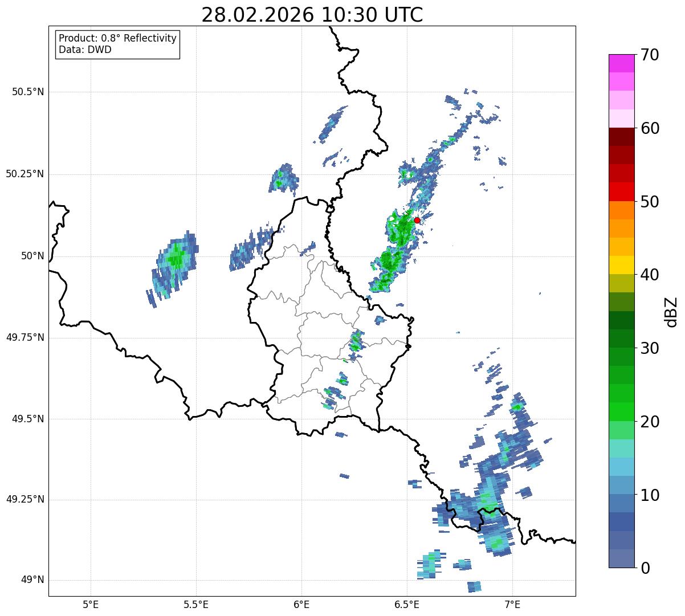The width and height of the screenshot is (685, 616).
Task: Click the 50.5°N latitude label
Action: pos(28,92)
